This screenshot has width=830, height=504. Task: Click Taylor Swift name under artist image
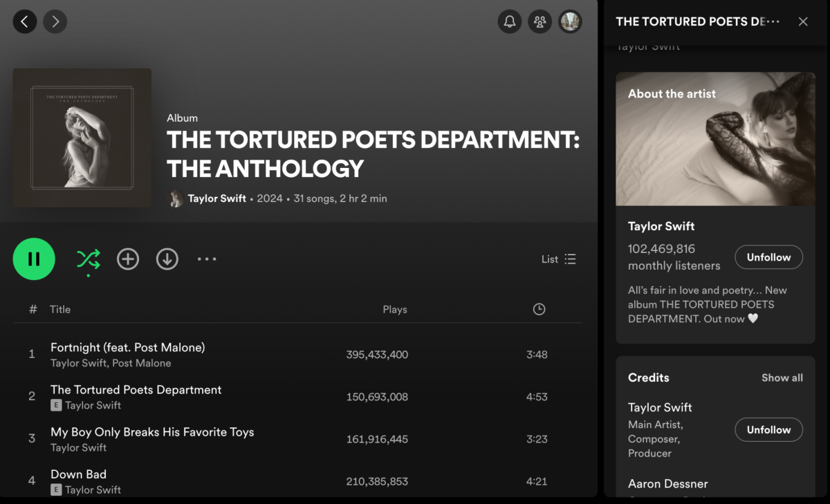point(661,226)
